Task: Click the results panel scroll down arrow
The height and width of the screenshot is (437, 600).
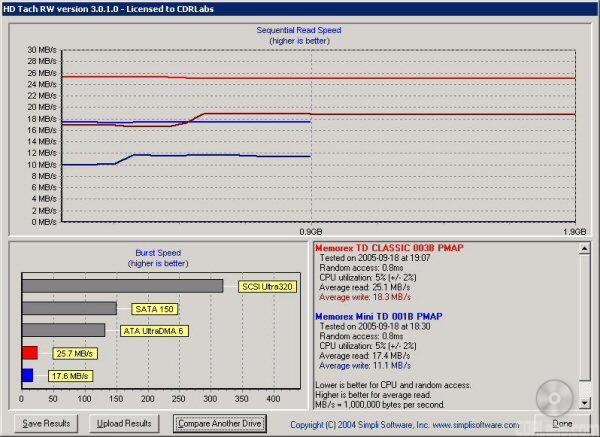Action: [583, 402]
